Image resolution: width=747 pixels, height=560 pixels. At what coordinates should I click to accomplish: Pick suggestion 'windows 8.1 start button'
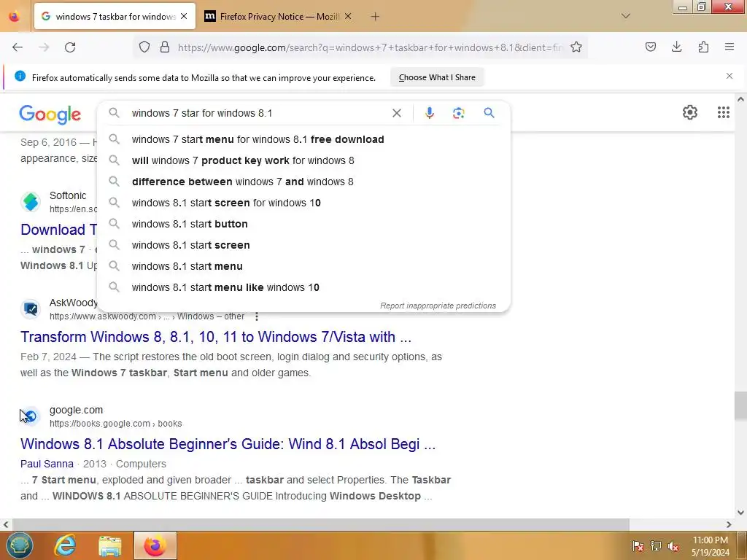(x=303, y=224)
